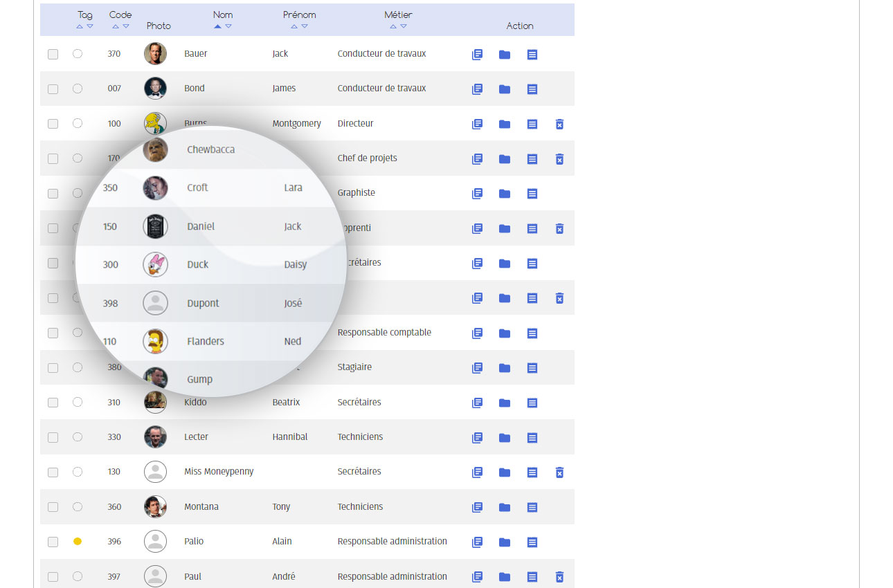
Task: Sort Métier column ascending
Action: [393, 26]
